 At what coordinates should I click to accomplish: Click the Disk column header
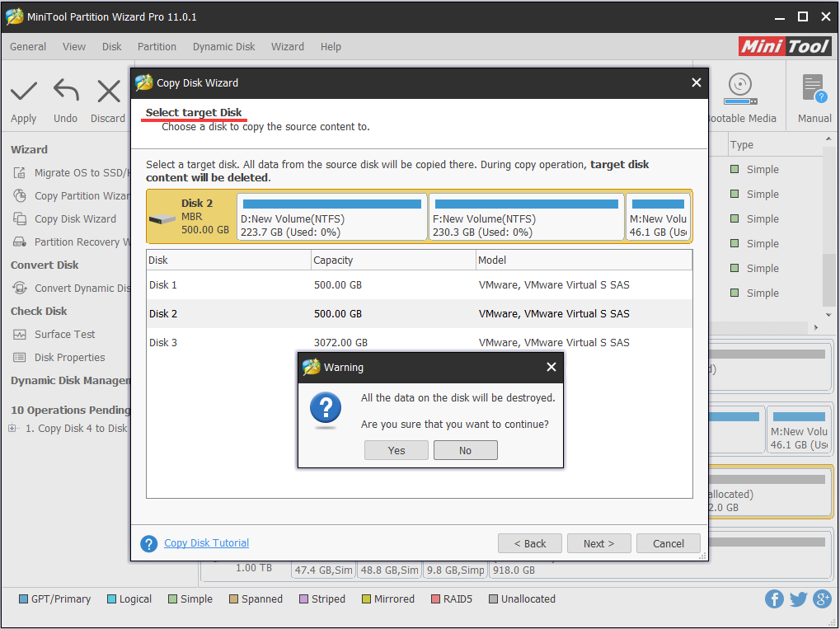click(x=228, y=260)
